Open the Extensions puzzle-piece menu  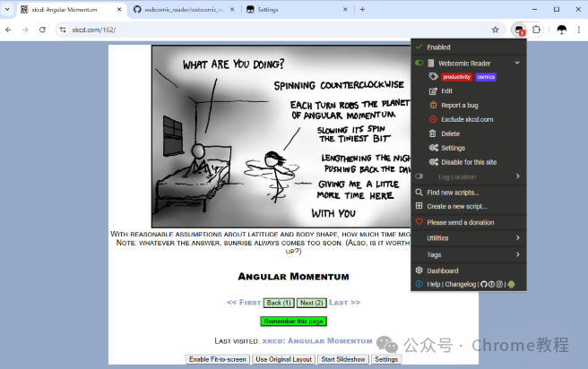[536, 30]
